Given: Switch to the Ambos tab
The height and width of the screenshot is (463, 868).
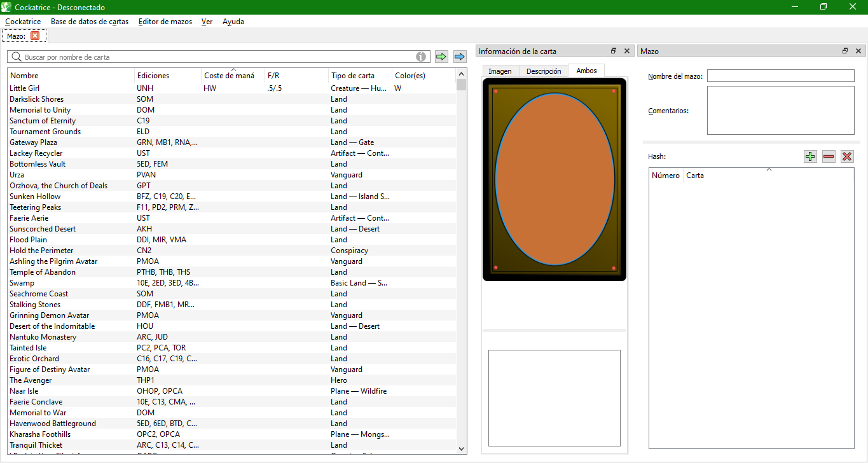Looking at the screenshot, I should tap(586, 71).
